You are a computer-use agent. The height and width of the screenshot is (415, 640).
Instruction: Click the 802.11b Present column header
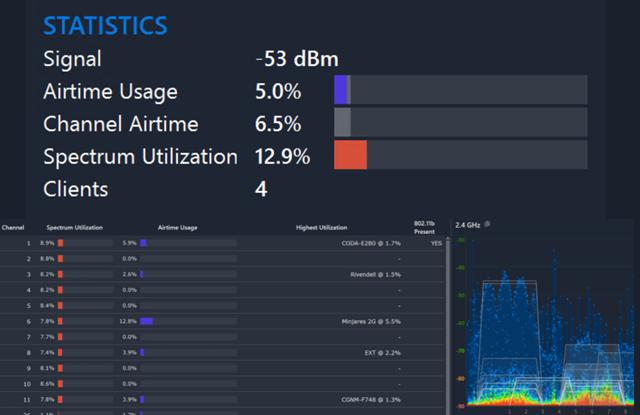pyautogui.click(x=424, y=228)
